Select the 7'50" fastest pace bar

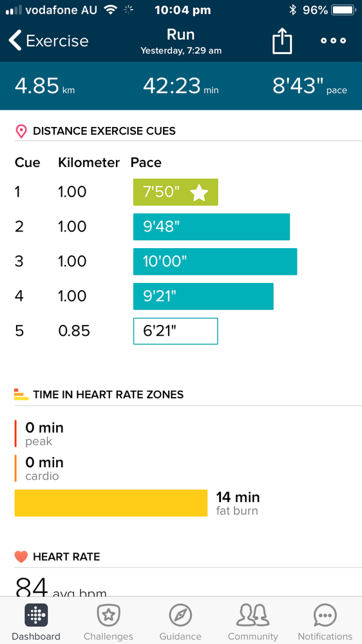point(176,192)
